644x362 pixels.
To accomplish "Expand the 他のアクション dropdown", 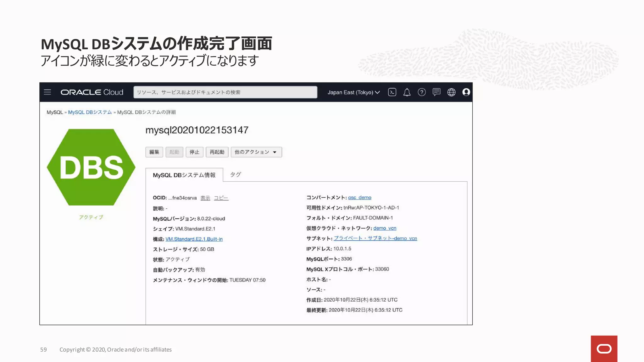I will tap(256, 152).
